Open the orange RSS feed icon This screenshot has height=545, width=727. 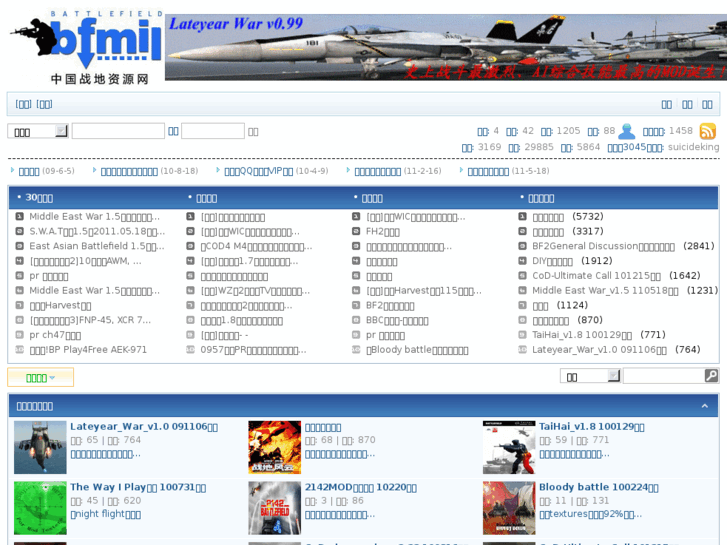[x=708, y=131]
